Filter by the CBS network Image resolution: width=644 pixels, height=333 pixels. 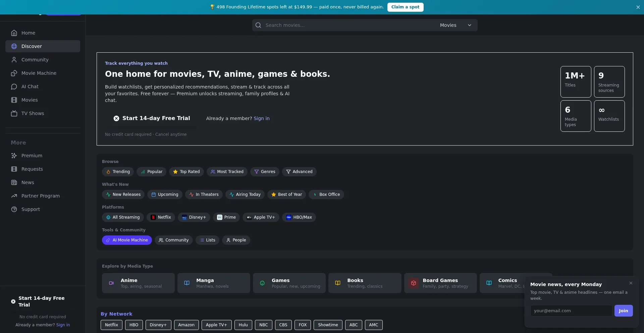(x=283, y=325)
